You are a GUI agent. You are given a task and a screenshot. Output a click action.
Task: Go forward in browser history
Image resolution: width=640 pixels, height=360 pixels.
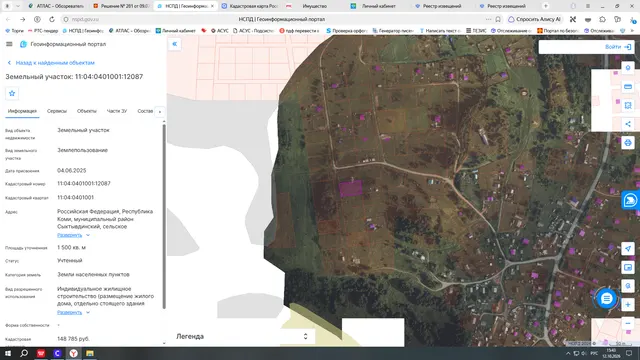click(22, 19)
